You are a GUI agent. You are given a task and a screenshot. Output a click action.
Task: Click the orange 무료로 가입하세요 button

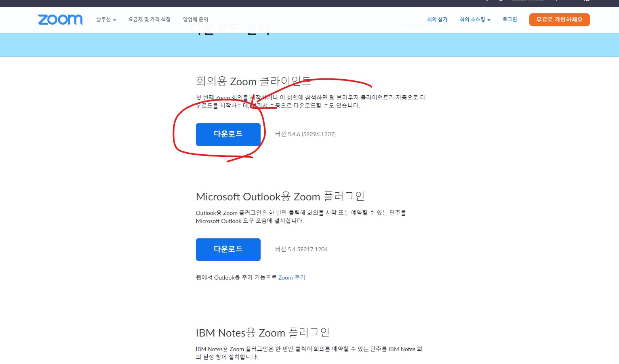559,19
